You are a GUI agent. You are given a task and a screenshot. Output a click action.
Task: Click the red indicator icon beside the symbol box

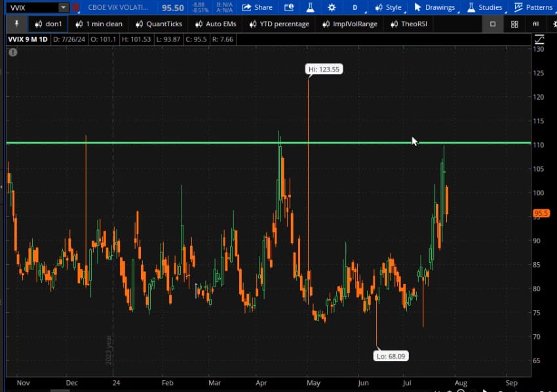75,7
